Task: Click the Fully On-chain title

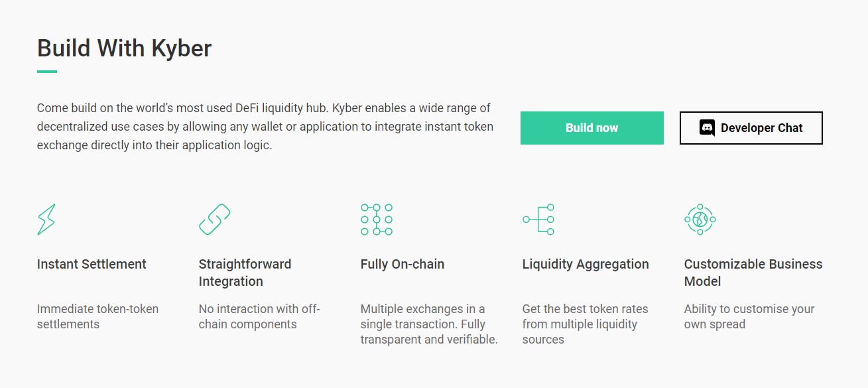Action: click(x=403, y=264)
